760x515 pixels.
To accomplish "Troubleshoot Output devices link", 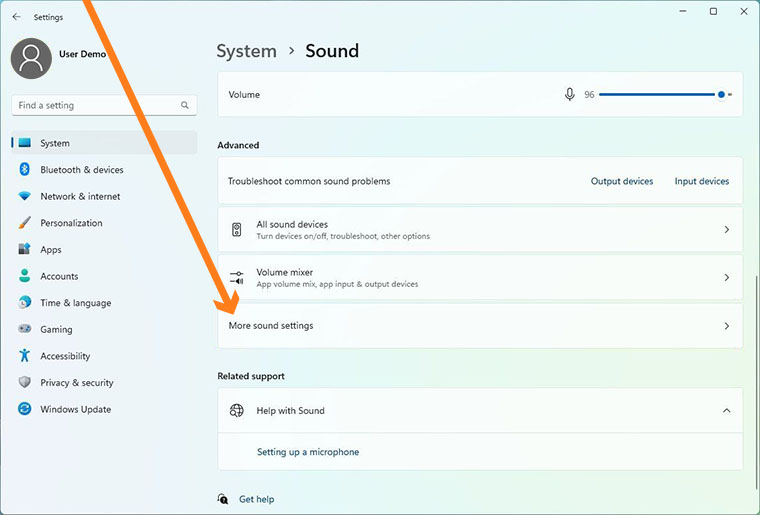I will (622, 181).
